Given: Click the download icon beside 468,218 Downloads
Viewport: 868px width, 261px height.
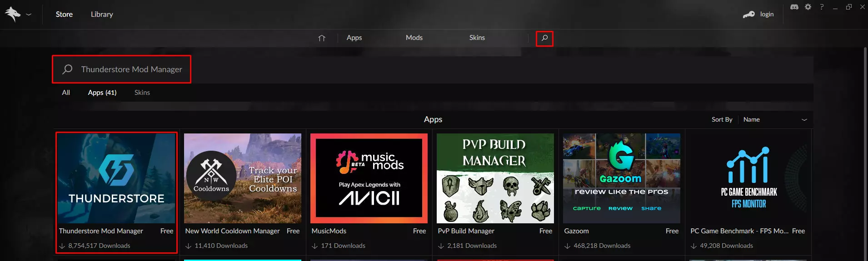Looking at the screenshot, I should [x=567, y=246].
